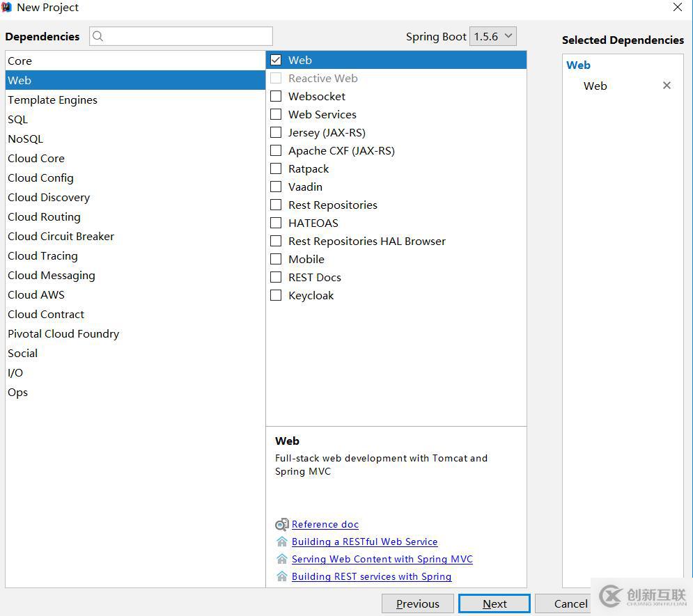Click the Next button
The image size is (693, 616).
point(494,603)
